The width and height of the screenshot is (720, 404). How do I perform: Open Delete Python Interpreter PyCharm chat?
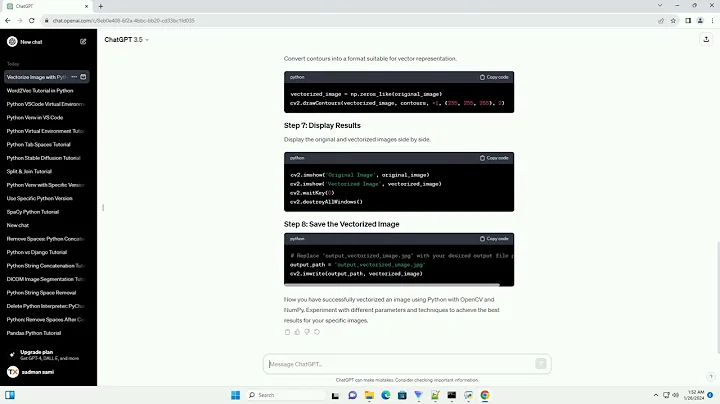[x=46, y=306]
